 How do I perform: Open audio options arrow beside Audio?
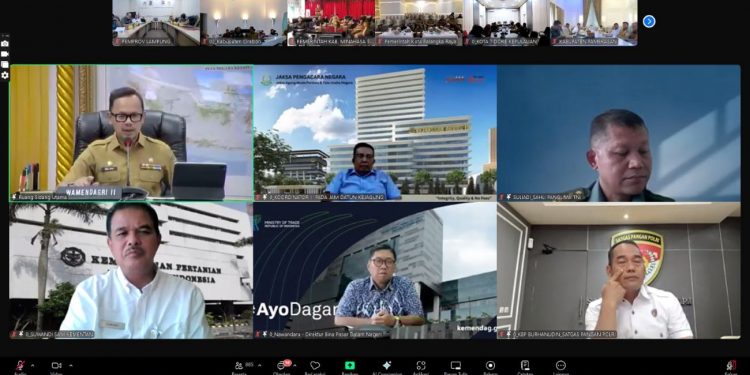coord(33,365)
